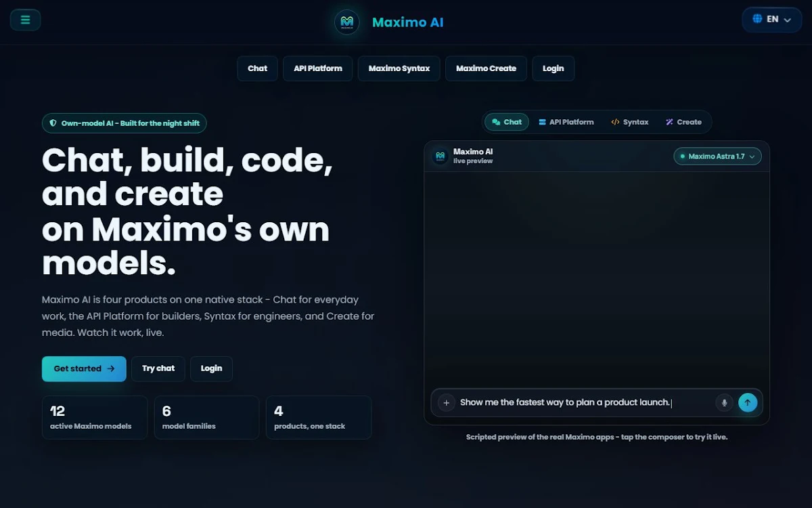The height and width of the screenshot is (508, 812).
Task: Open the Chat nav button
Action: pos(257,68)
